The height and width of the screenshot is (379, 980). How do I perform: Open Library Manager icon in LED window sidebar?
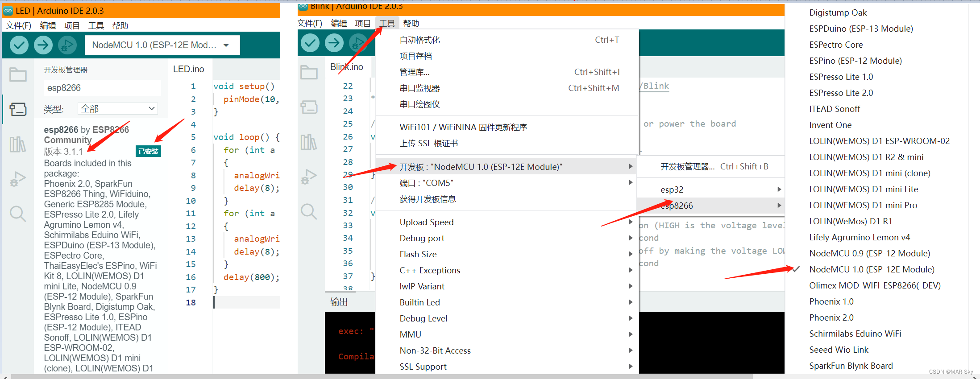[x=18, y=144]
